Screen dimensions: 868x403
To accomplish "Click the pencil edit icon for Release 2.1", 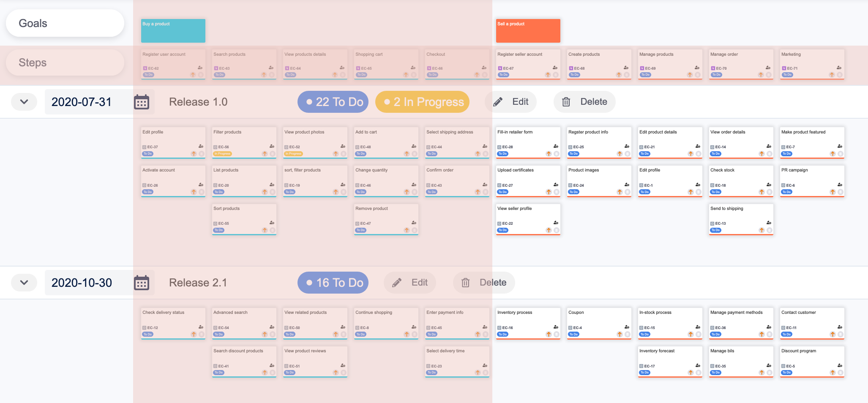I will pyautogui.click(x=396, y=282).
